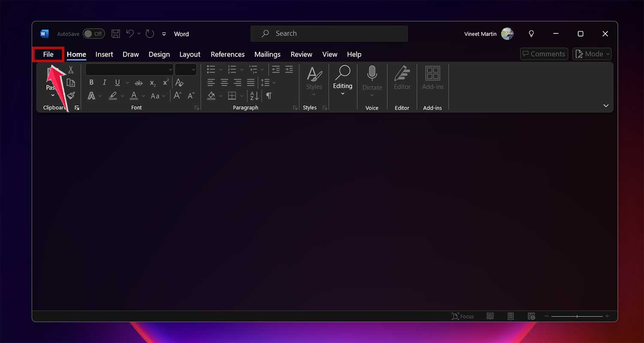Image resolution: width=644 pixels, height=343 pixels.
Task: Apply strikethrough formatting
Action: 140,82
